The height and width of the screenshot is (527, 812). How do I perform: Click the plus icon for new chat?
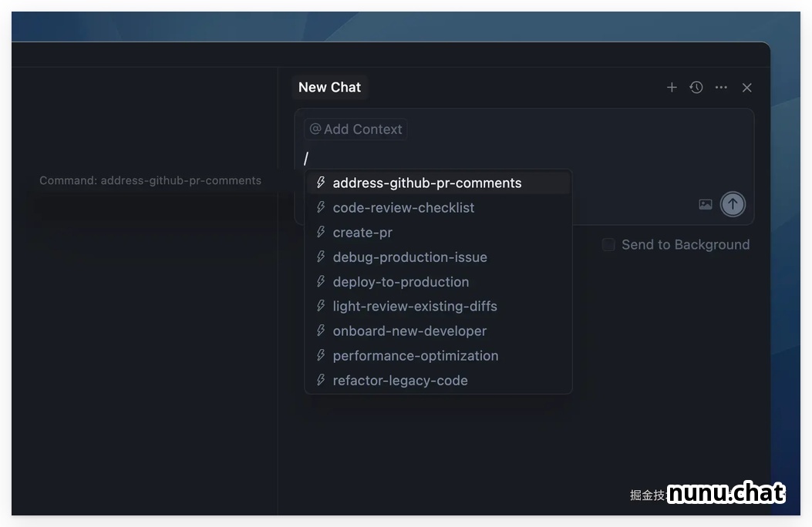click(672, 88)
